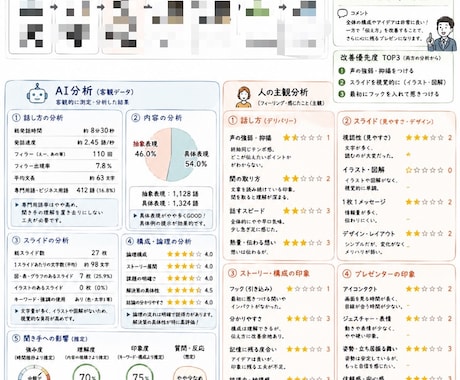
Task: Click the star rating for ジェスチャー・表情
Action: [x=425, y=319]
